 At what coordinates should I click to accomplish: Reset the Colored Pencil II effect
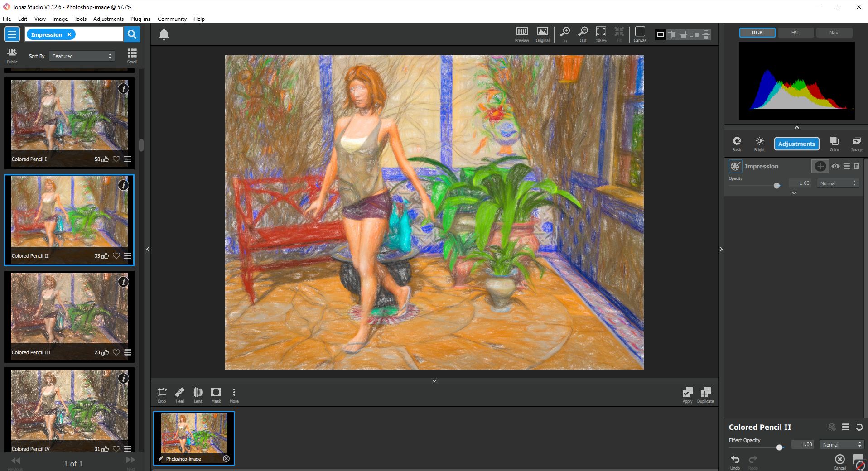tap(859, 427)
